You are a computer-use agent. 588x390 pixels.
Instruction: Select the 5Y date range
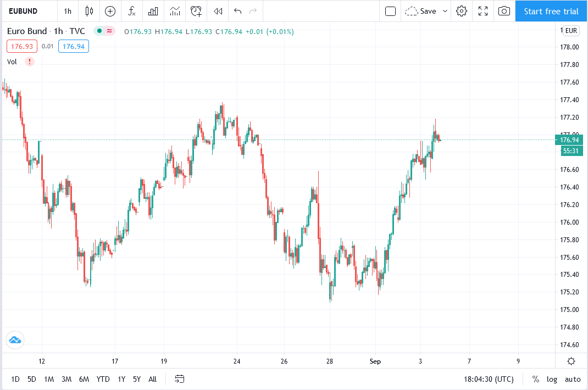pyautogui.click(x=137, y=379)
